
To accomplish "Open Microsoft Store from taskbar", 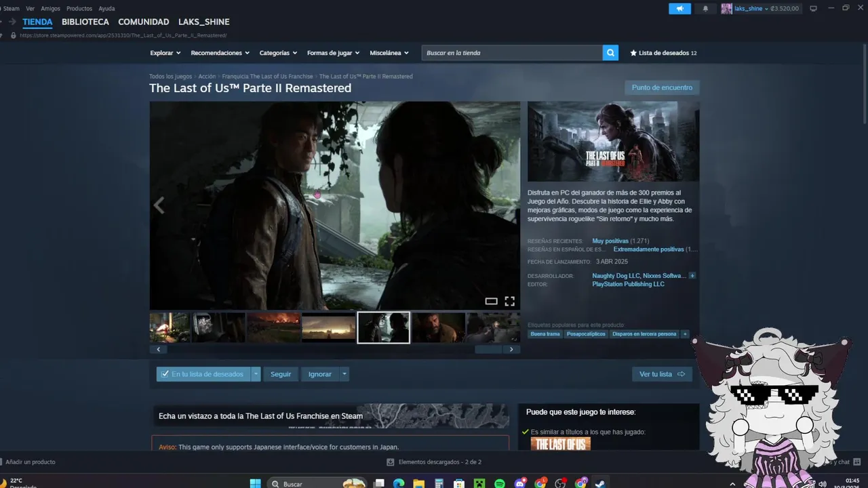I will click(459, 483).
